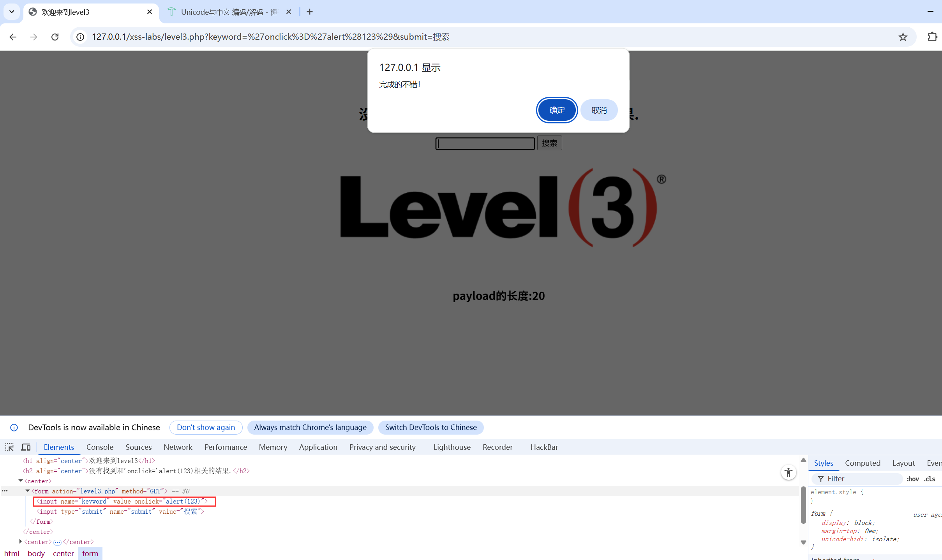Screen dimensions: 942x560
Task: Toggle the device toolbar icon
Action: click(x=26, y=447)
